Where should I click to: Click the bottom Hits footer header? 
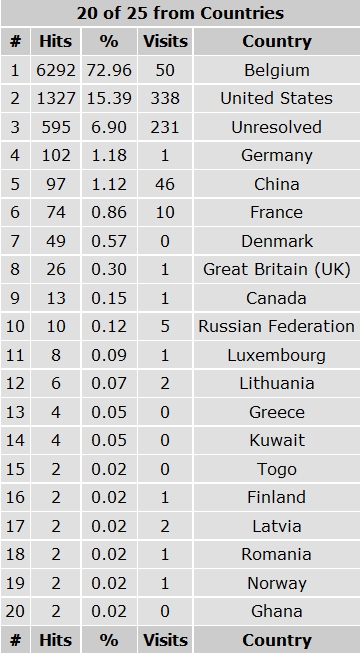click(56, 640)
